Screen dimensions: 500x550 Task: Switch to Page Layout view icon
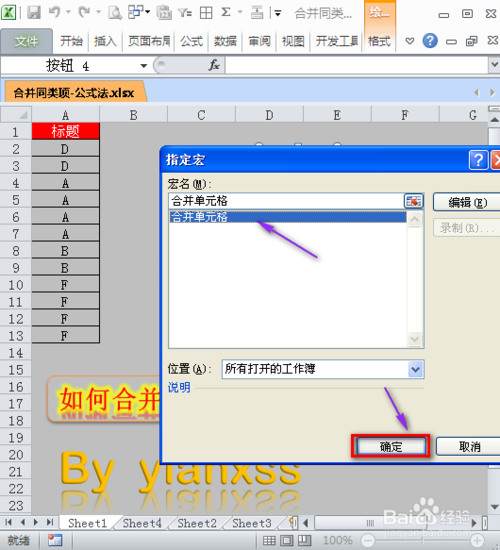point(287,540)
